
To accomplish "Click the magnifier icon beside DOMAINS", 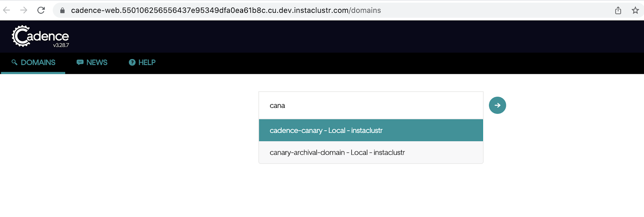I will pyautogui.click(x=14, y=62).
